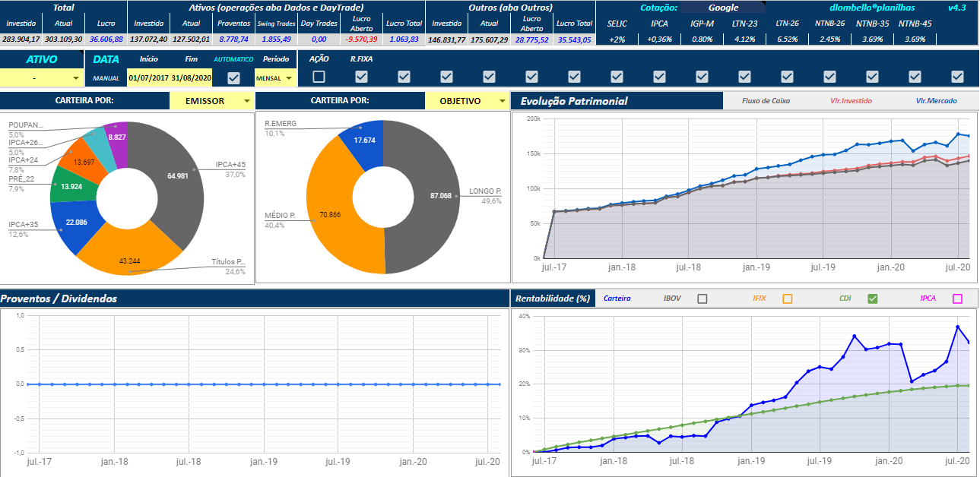Expand the OBJETIVO carteira dropdown
Image resolution: width=980 pixels, height=477 pixels.
tap(467, 101)
